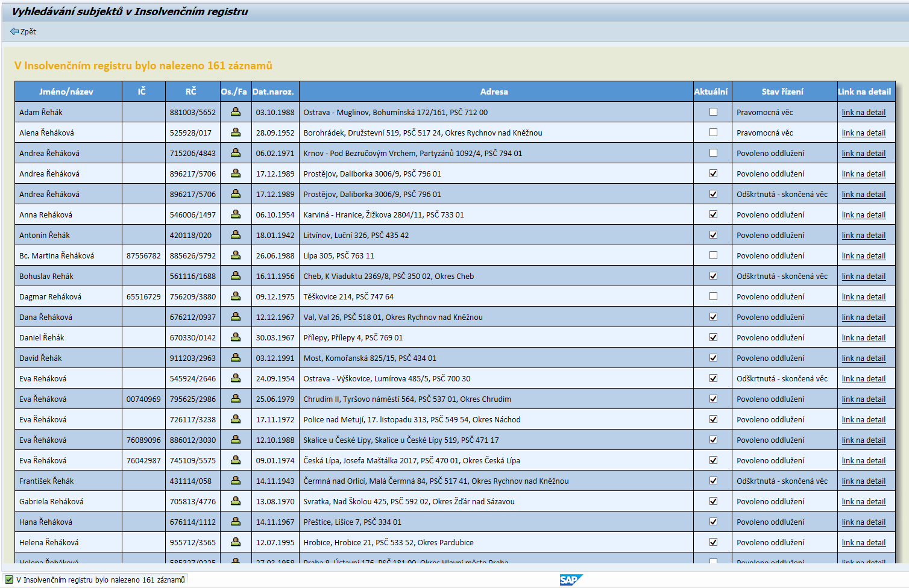
Task: Click the Adresa column header
Action: [x=494, y=92]
